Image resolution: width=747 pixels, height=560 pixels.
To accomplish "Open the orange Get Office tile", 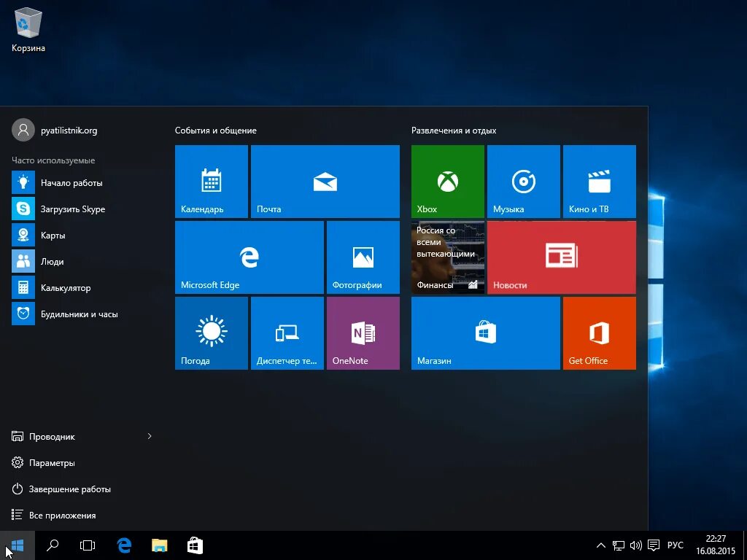I will coord(600,332).
